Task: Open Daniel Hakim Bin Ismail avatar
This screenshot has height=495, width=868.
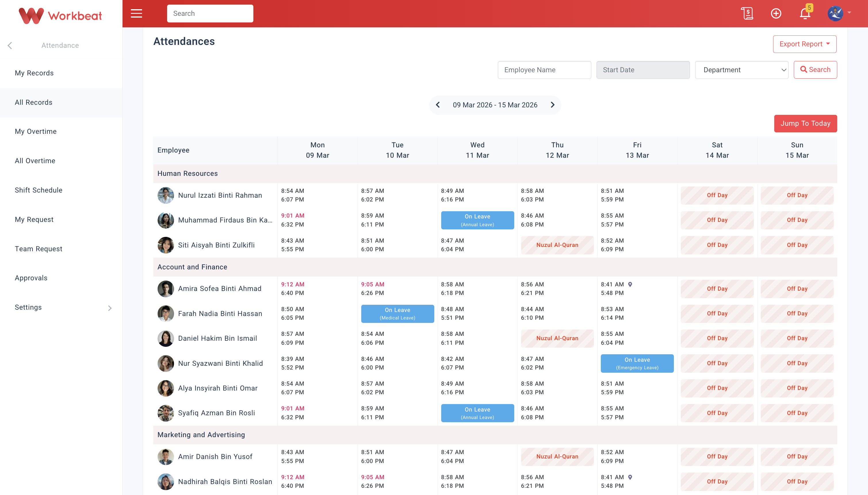Action: (166, 339)
